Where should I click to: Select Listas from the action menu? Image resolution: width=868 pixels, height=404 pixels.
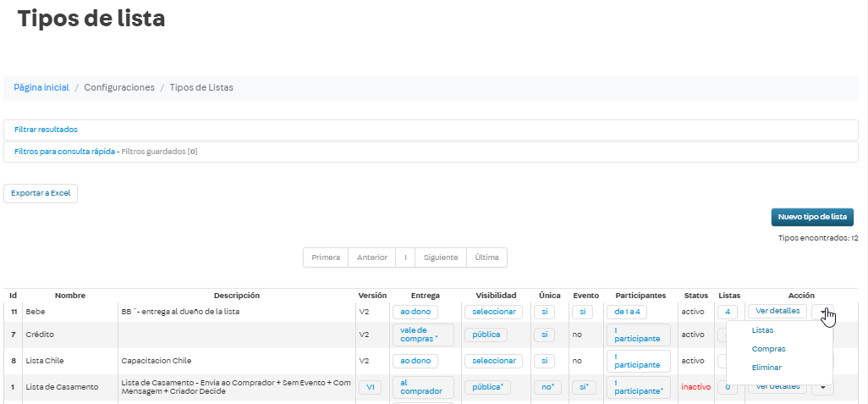(762, 330)
